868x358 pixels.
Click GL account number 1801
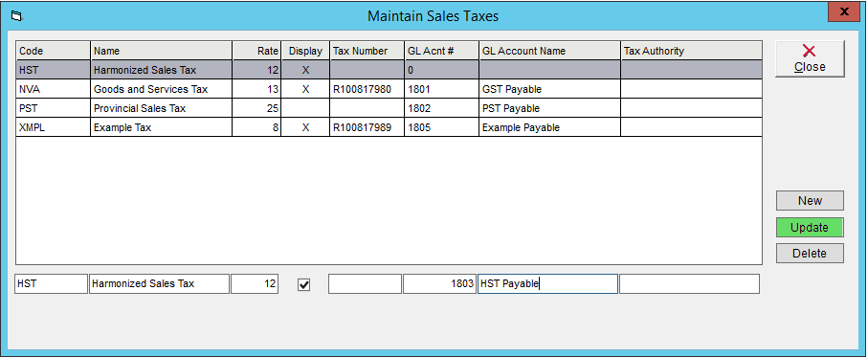(x=442, y=89)
